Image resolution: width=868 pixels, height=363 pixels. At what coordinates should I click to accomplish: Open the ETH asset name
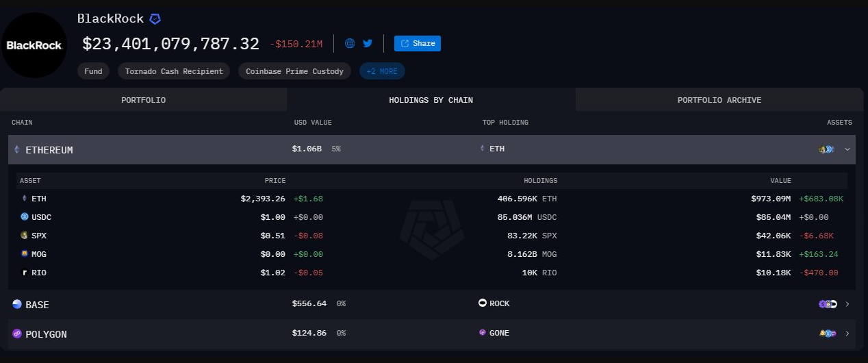click(x=39, y=199)
